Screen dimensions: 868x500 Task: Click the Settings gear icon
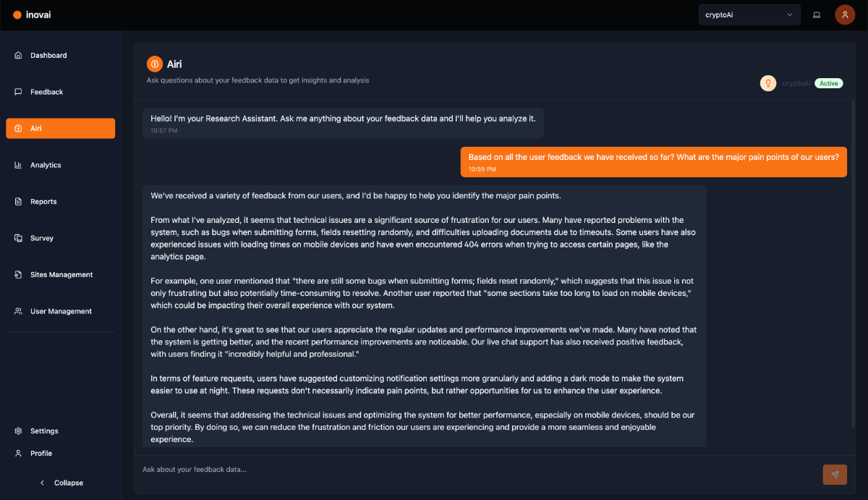(x=18, y=431)
